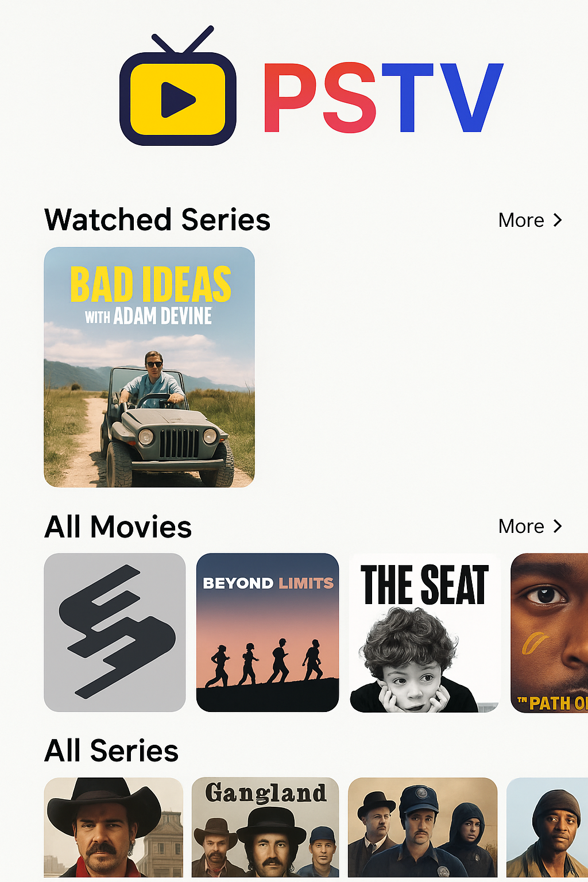The height and width of the screenshot is (882, 588).
Task: Select the All Series section heading
Action: point(112,751)
